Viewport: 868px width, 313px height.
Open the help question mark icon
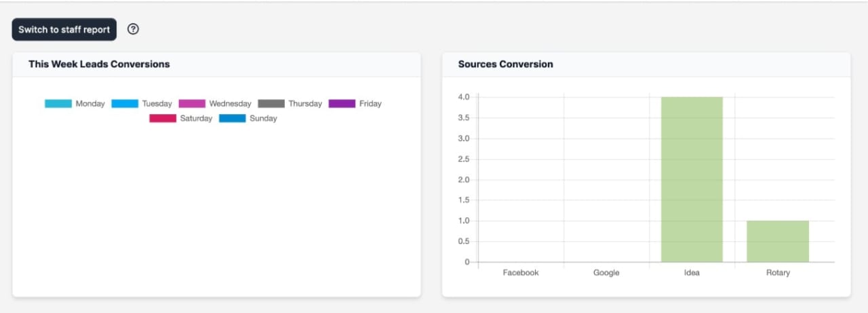coord(134,29)
